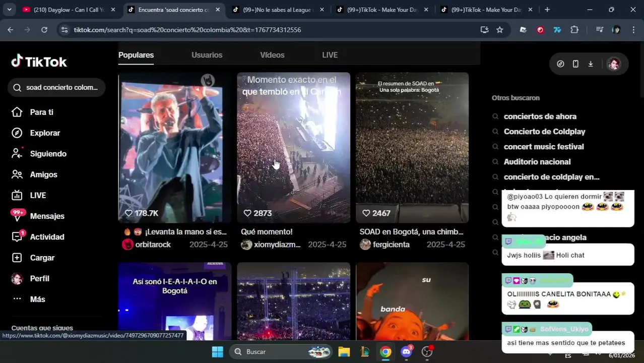
Task: Select the LIVE search results tab
Action: pyautogui.click(x=330, y=55)
